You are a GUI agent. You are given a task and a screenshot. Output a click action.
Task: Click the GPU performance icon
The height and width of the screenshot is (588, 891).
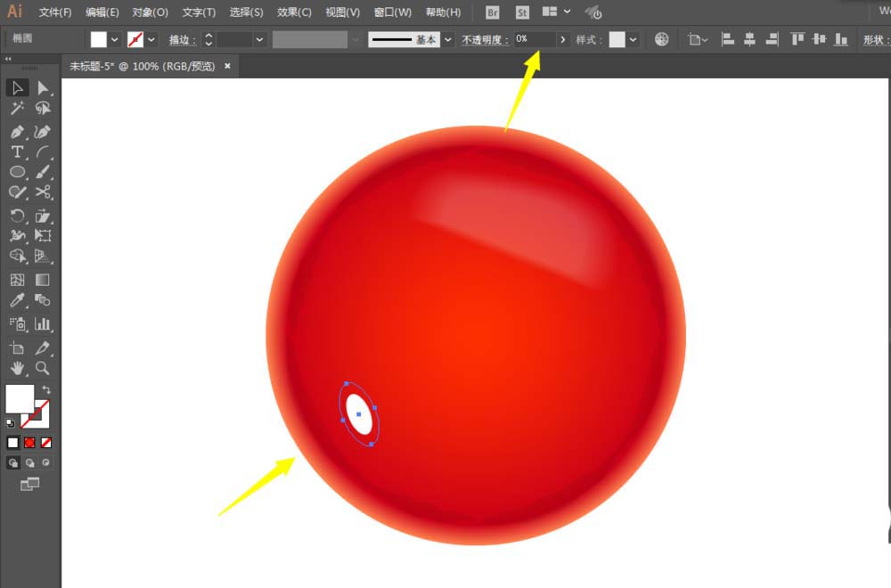593,12
